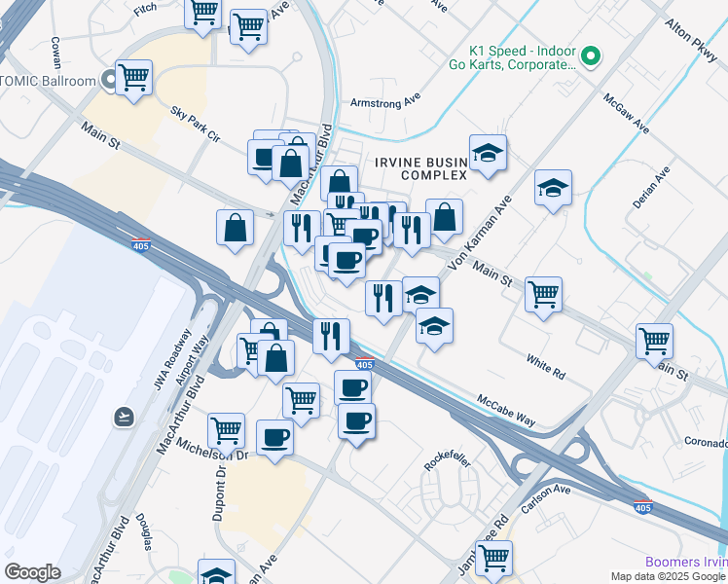Open school marker near Irvine Business Complex label
This screenshot has height=584, width=728.
pos(488,156)
